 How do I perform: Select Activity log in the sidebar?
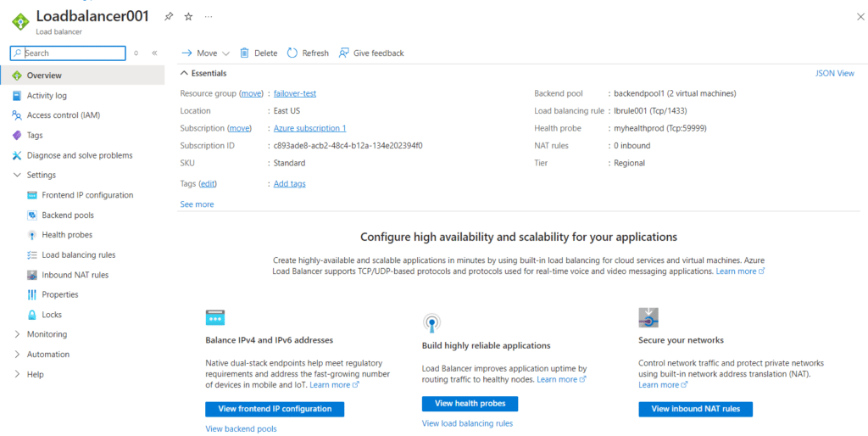(47, 96)
